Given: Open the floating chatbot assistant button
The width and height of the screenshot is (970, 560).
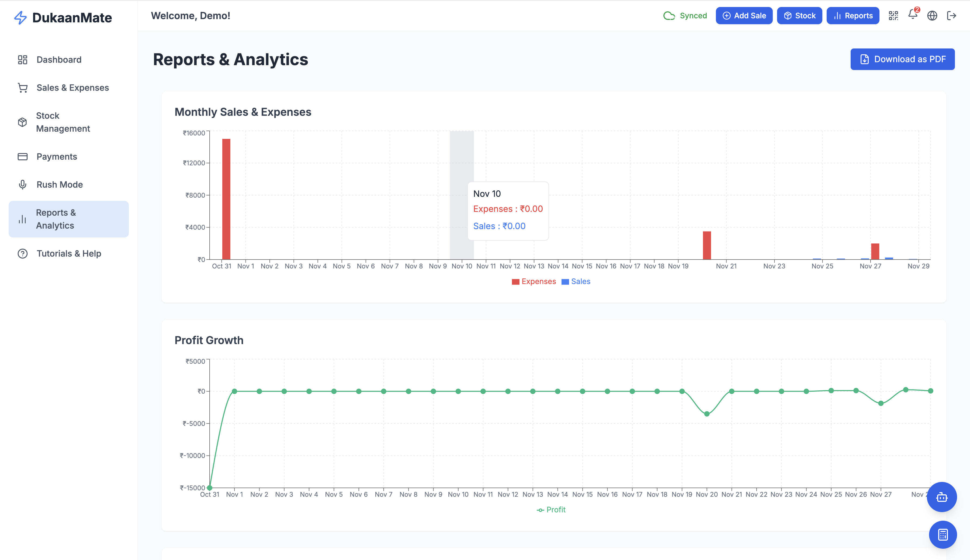Looking at the screenshot, I should 941,497.
